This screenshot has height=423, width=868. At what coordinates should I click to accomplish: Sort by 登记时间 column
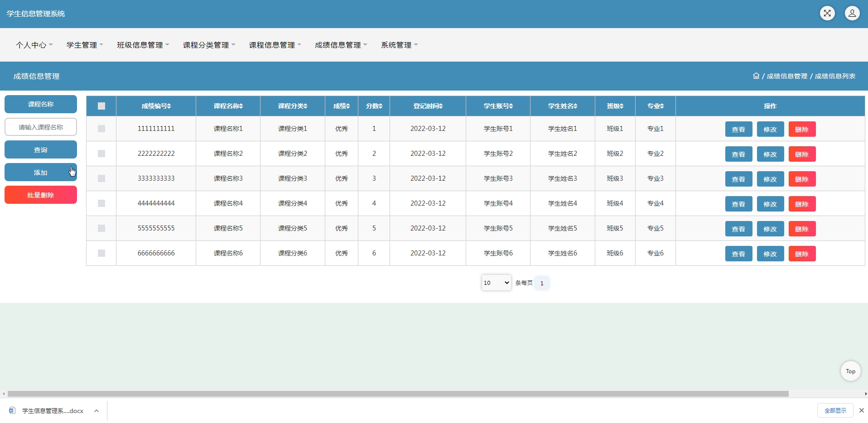[x=428, y=106]
